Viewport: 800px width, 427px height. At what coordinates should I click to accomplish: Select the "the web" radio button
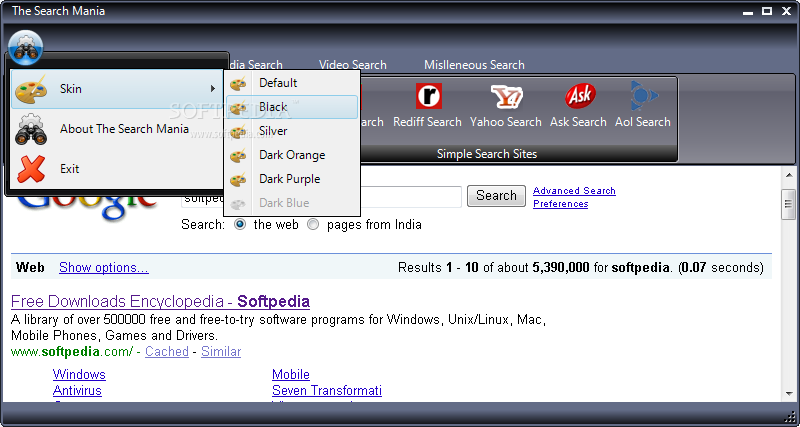coord(240,224)
